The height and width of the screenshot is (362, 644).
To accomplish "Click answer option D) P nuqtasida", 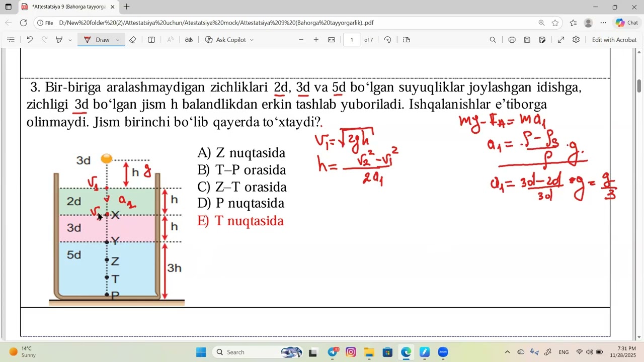I will pos(241,203).
